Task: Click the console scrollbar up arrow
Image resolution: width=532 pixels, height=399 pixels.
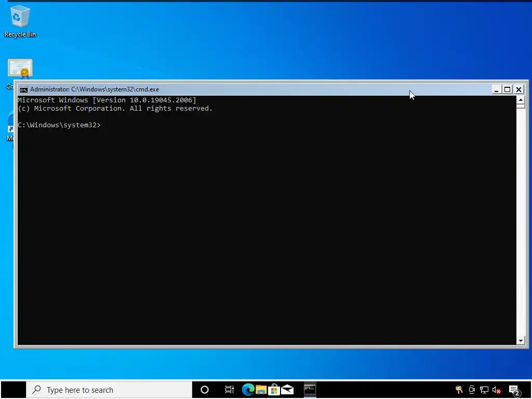Action: (x=521, y=100)
